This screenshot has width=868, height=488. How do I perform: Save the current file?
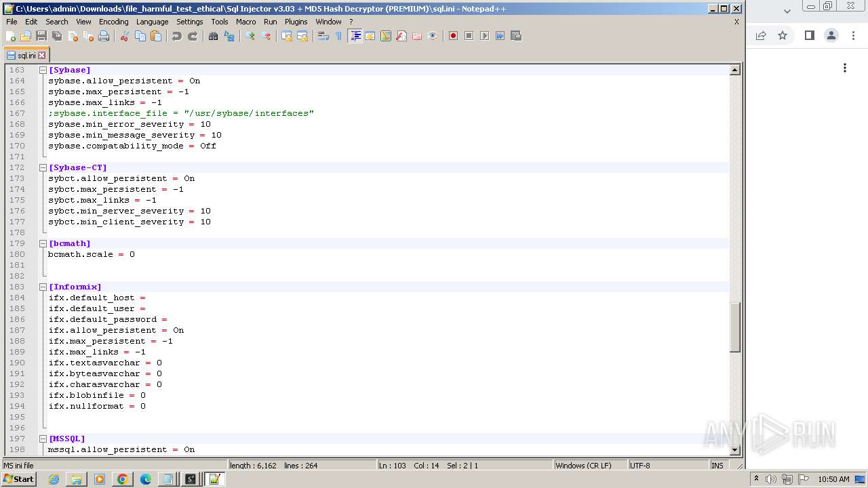coord(41,36)
